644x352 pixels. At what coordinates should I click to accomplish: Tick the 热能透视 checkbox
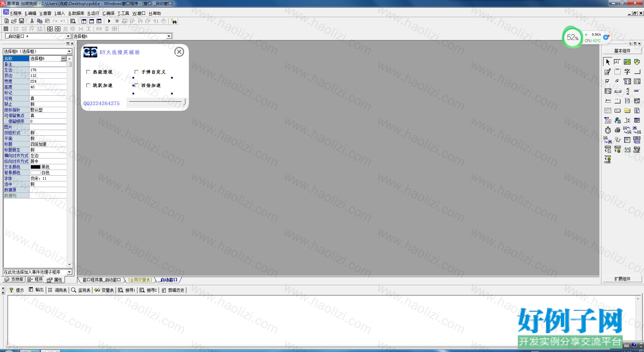pyautogui.click(x=88, y=72)
